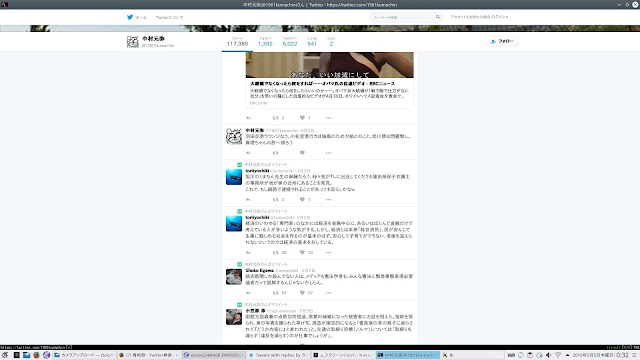Switch to カメラアップロード Dolphin window
Screen dimensions: 640x360
coord(84,355)
